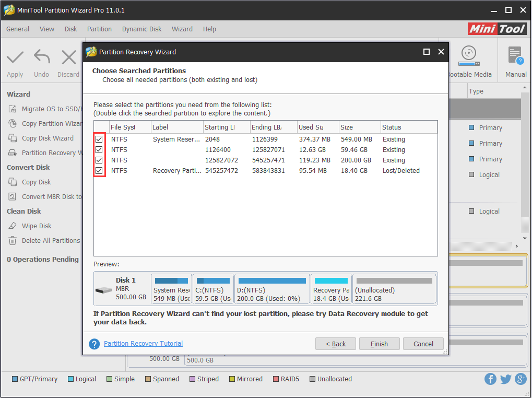
Task: Select System Reserved 549 MB preview block
Action: (x=172, y=289)
